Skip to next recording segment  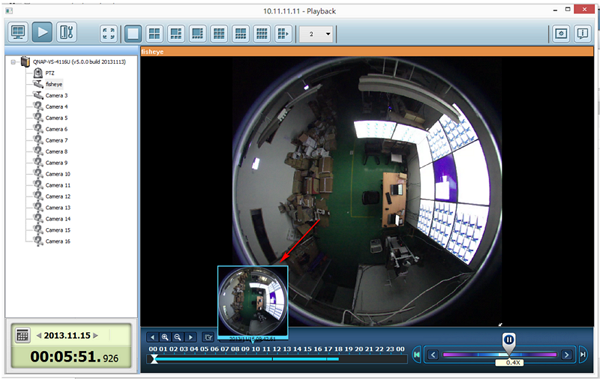(583, 355)
